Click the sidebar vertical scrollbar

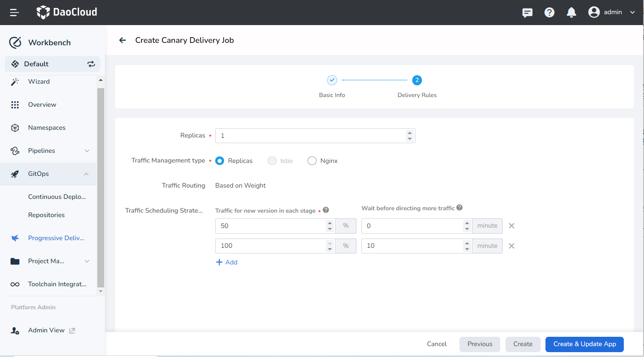coord(101,186)
